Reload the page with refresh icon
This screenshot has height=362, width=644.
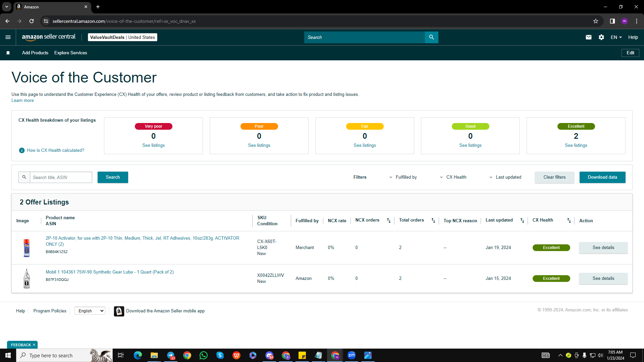(32, 21)
